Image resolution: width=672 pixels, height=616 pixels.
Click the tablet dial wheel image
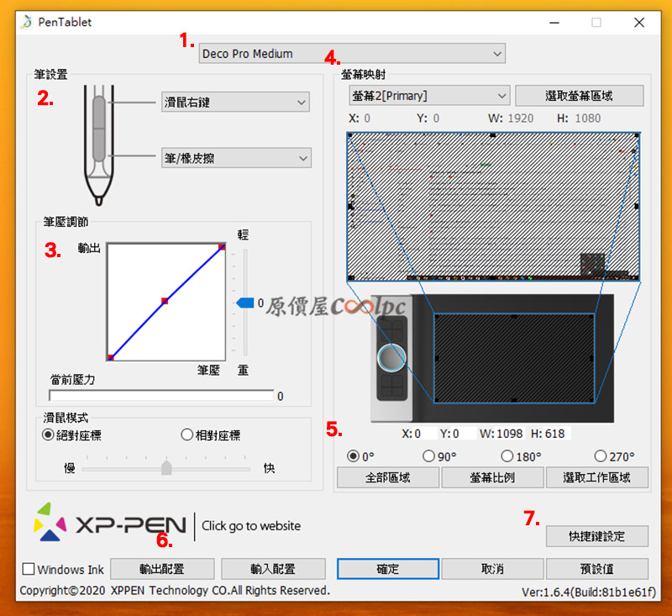[391, 357]
